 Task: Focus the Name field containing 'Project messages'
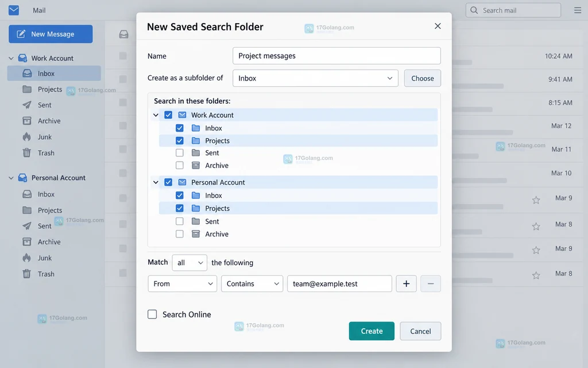click(x=336, y=56)
